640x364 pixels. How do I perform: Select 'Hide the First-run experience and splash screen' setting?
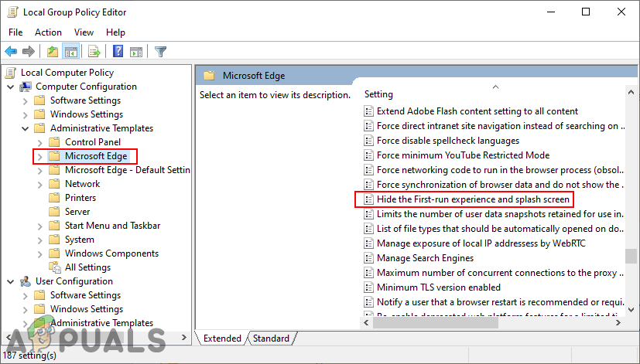pos(474,199)
